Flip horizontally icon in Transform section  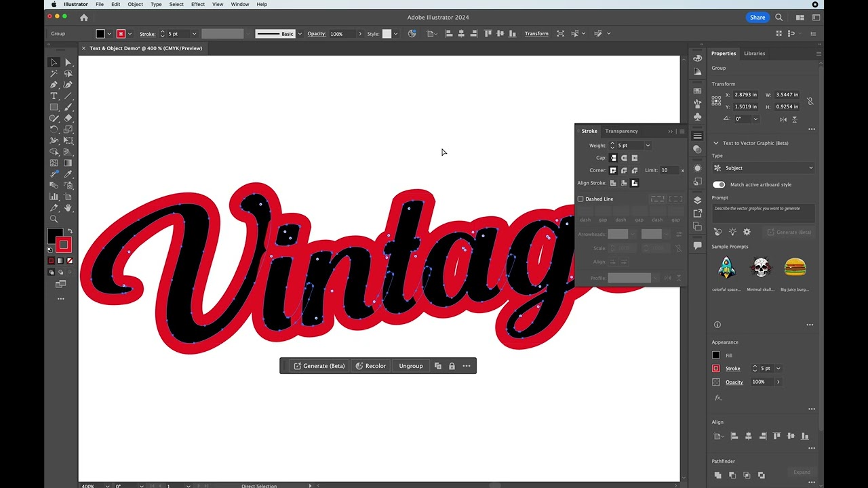click(783, 119)
